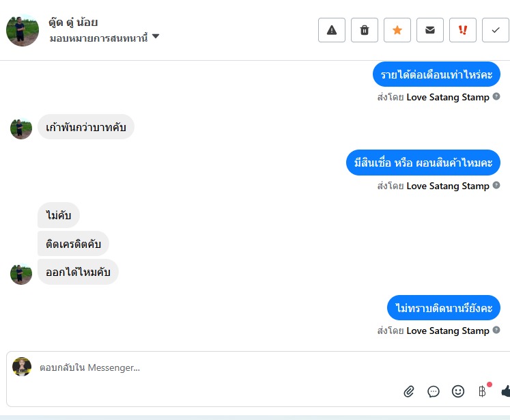
Task: Toggle the orange star follow-up marker
Action: pos(397,30)
